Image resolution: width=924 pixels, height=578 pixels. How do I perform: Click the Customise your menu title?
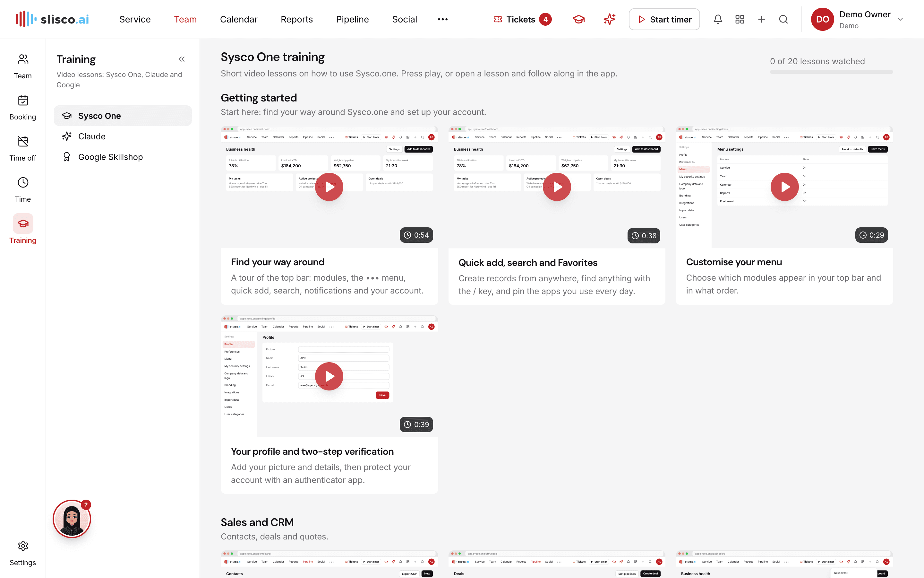tap(734, 262)
